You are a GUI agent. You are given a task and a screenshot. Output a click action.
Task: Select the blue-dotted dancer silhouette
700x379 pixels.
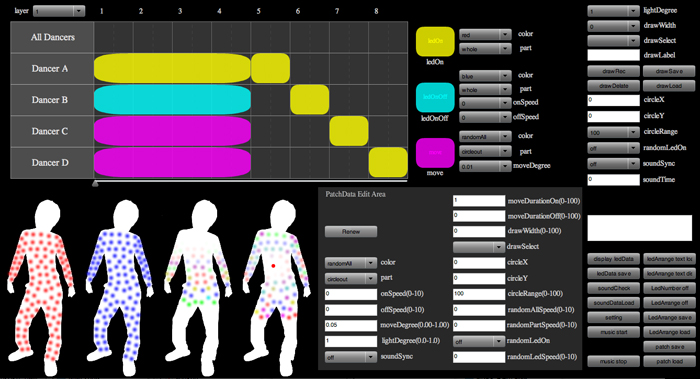point(120,287)
